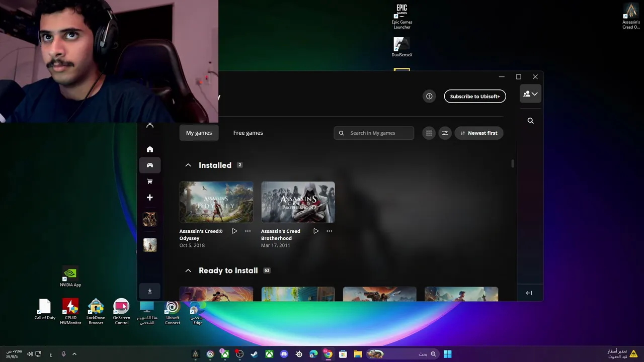Screen dimensions: 644x362
Task: Open more options for Brotherhood
Action: click(329, 231)
